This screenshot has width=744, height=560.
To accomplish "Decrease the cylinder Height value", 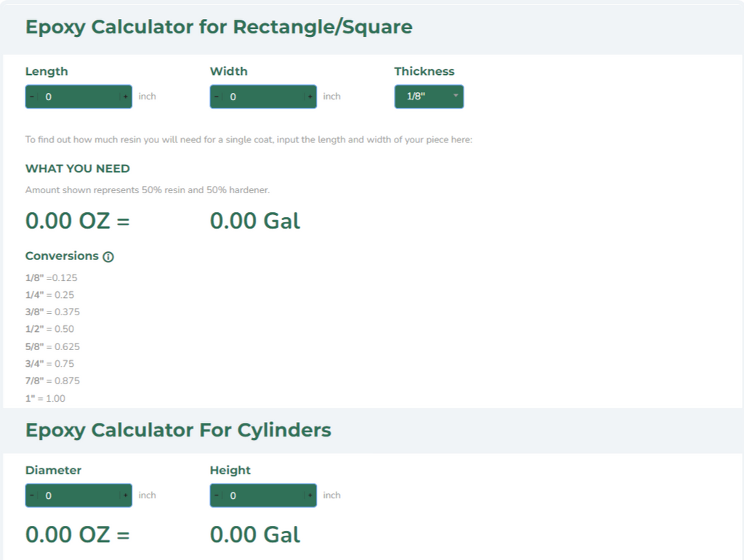I will click(x=216, y=495).
